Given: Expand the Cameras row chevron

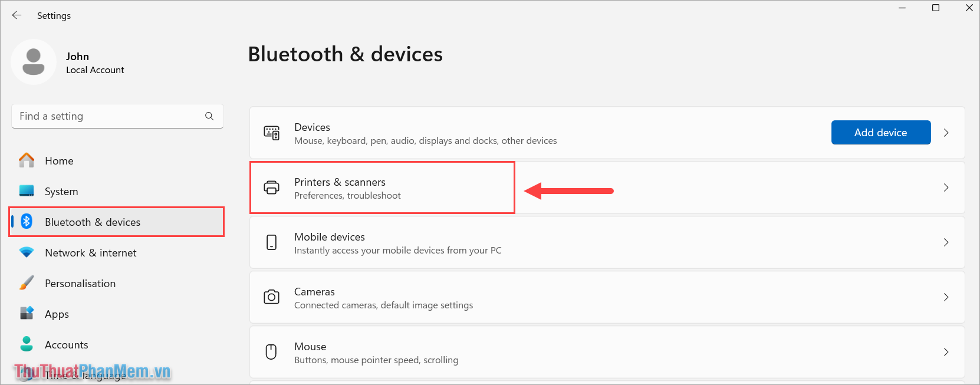Looking at the screenshot, I should [946, 297].
